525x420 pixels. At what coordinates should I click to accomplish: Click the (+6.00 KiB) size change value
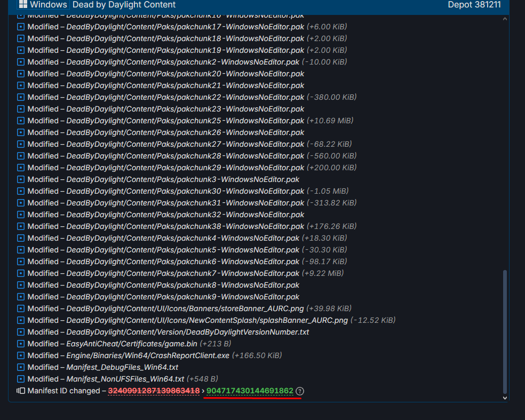click(327, 27)
